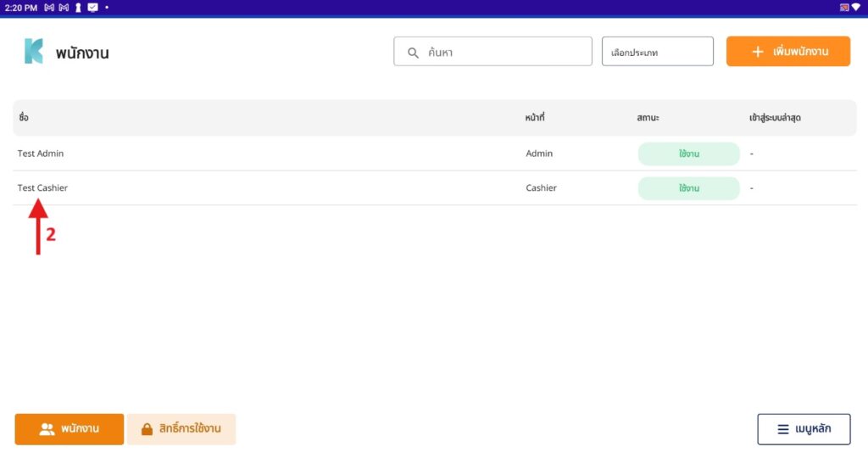Viewport: 868px width, 458px height.
Task: Open the เลือกประเภท type dropdown
Action: pyautogui.click(x=657, y=52)
